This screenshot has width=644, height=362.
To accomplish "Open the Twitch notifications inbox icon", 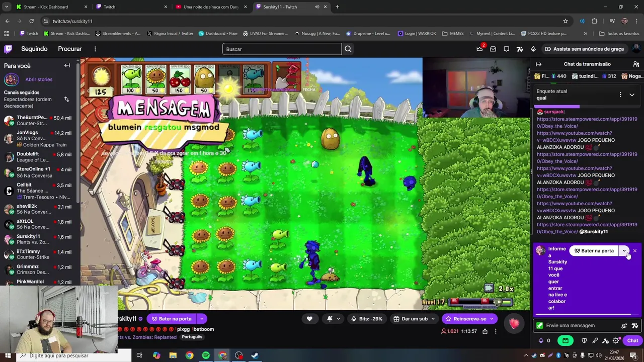I will coord(493,49).
